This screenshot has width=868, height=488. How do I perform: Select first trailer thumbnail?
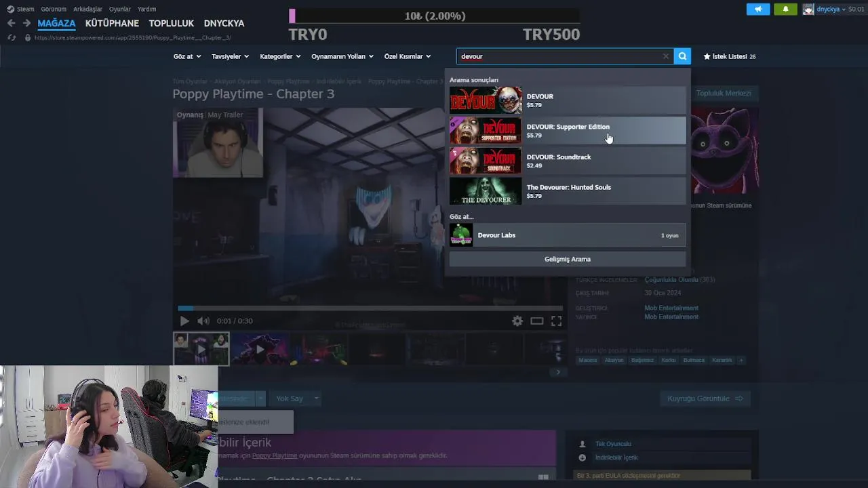[201, 349]
